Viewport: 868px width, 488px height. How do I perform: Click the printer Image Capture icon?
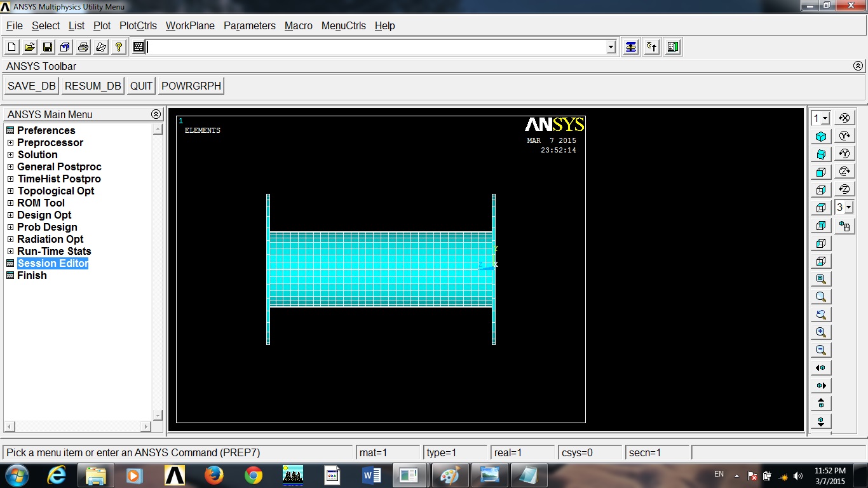pos(83,47)
